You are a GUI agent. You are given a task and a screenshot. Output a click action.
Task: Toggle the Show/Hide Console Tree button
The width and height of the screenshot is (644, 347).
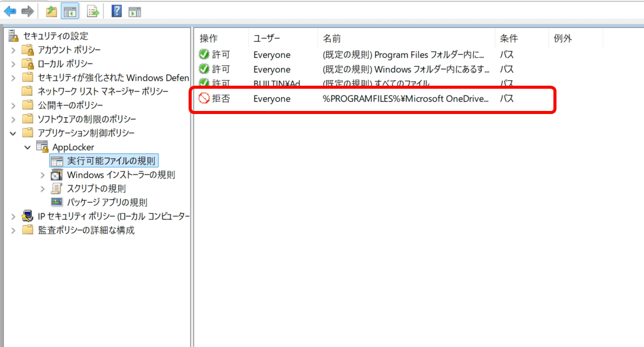click(x=70, y=11)
